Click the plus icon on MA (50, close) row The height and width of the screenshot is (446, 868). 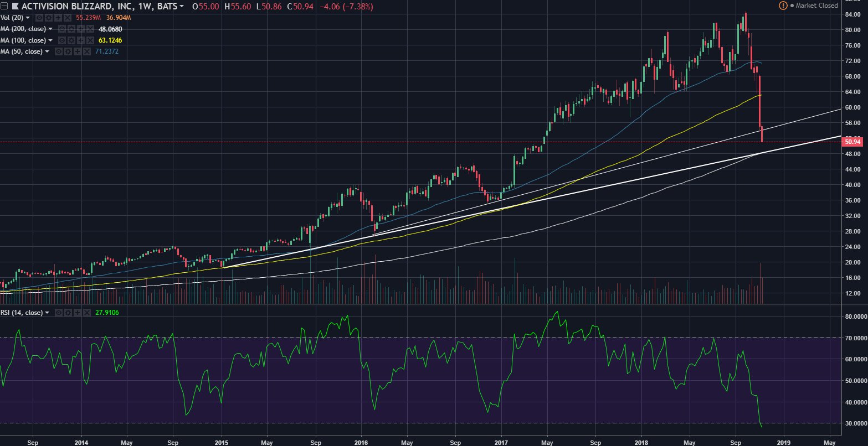click(77, 51)
